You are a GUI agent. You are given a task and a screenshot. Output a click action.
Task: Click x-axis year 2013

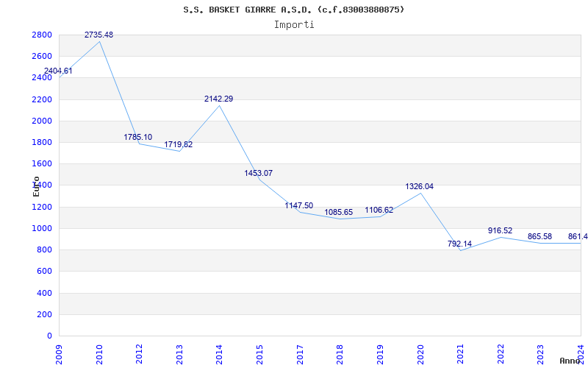pyautogui.click(x=179, y=354)
